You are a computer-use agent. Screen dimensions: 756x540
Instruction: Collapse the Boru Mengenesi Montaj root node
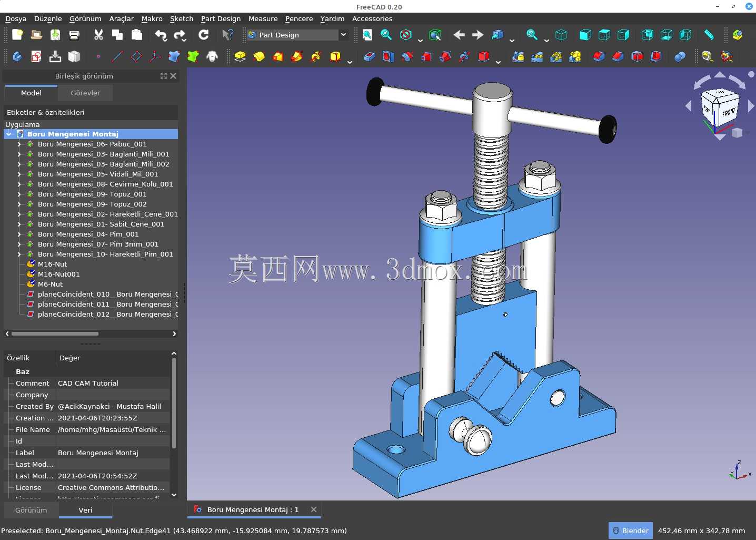9,134
